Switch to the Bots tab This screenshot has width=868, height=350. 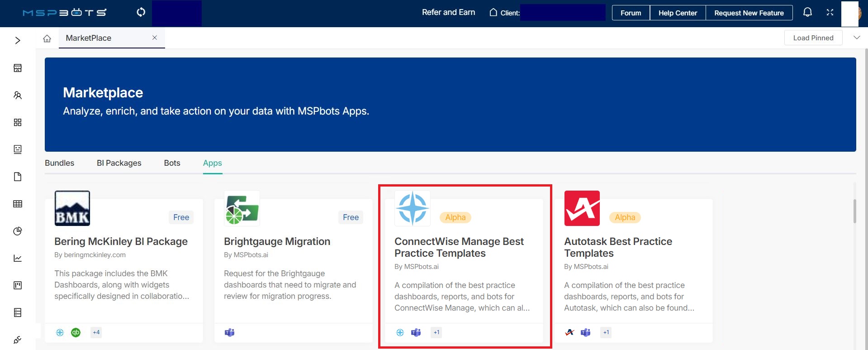click(172, 163)
